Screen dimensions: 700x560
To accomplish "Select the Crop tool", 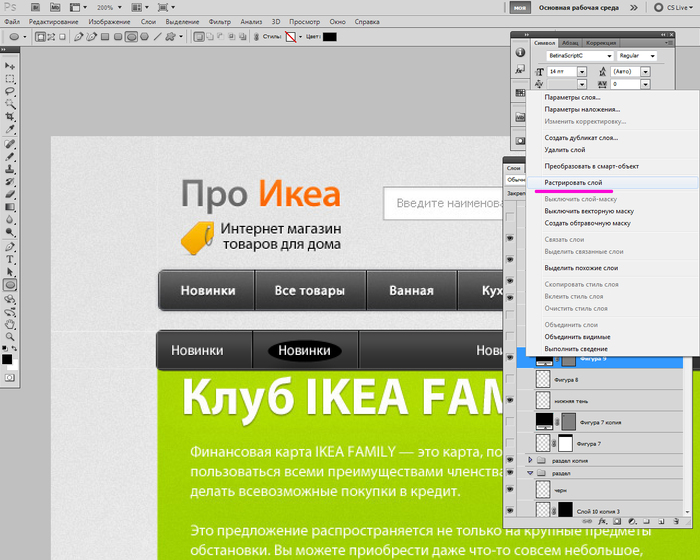I will (10, 117).
